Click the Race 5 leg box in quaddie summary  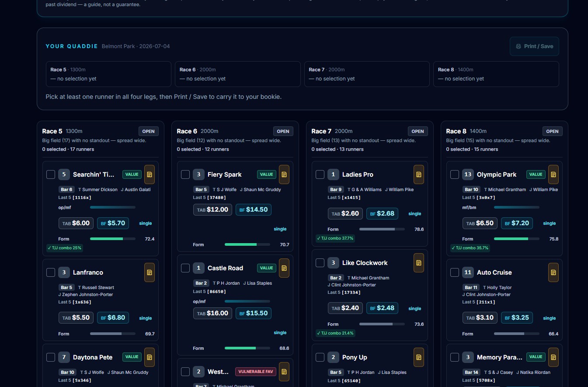point(108,74)
